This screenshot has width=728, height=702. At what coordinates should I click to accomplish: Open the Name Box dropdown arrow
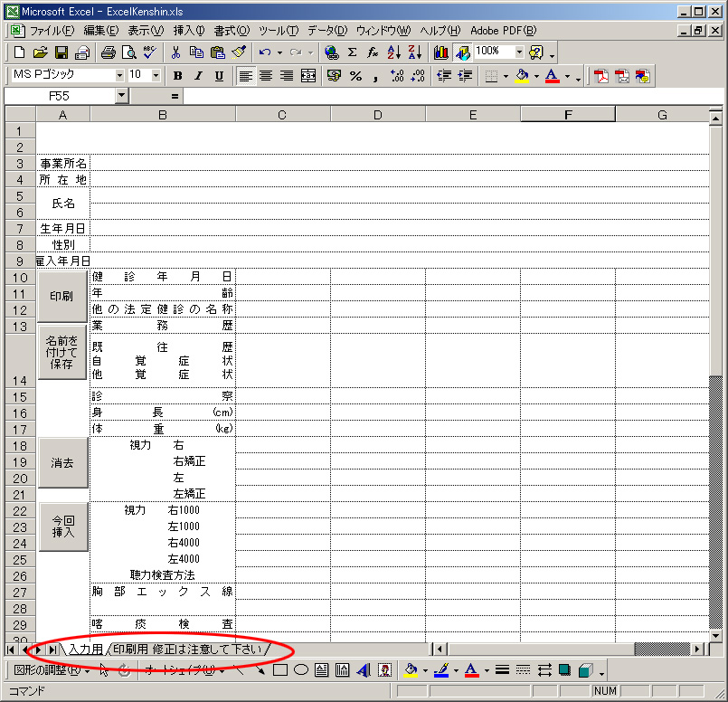pos(122,95)
